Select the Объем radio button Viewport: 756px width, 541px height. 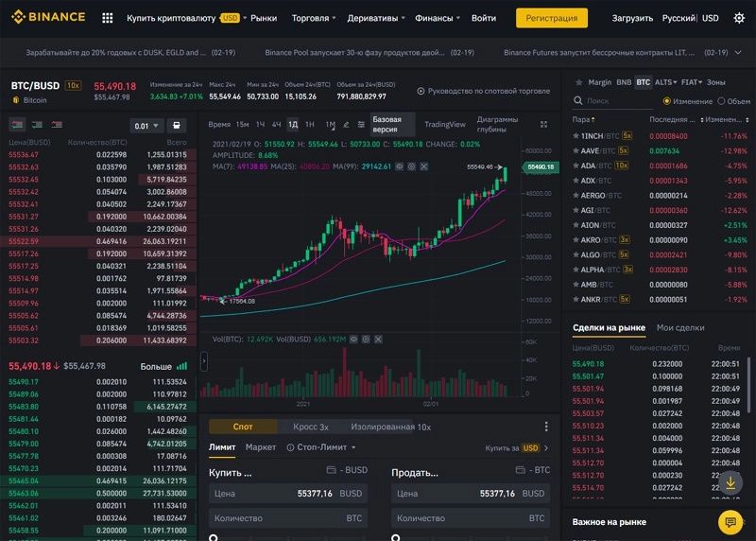point(722,101)
